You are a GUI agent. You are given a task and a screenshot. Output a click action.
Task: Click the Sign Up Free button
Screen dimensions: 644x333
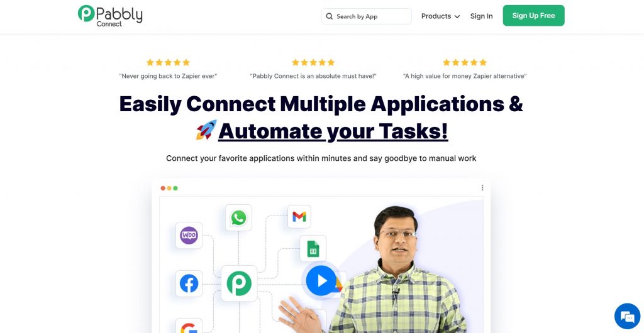click(x=533, y=16)
